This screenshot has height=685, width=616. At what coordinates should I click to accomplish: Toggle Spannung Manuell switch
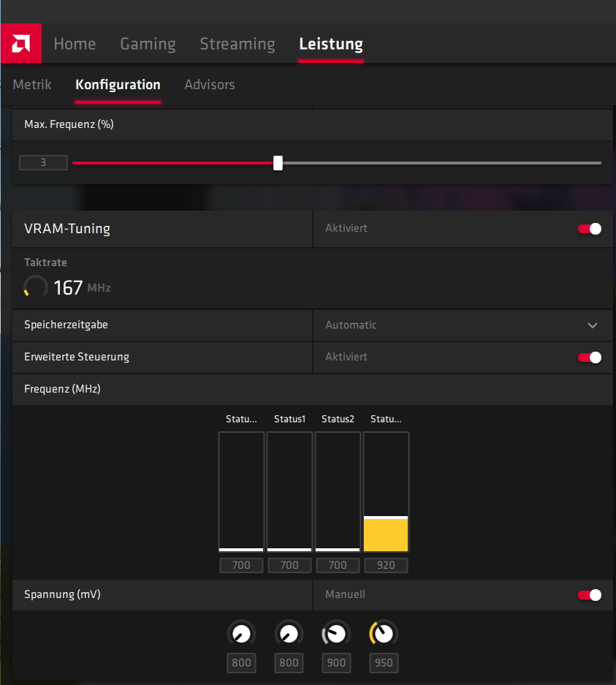click(x=590, y=595)
